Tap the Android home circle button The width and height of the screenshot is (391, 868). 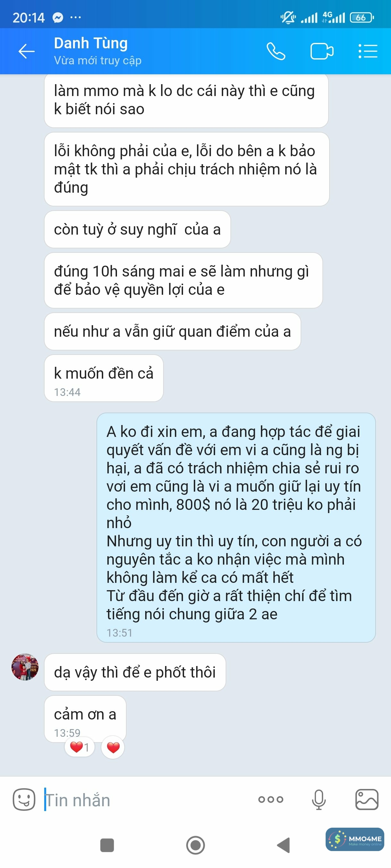click(196, 845)
